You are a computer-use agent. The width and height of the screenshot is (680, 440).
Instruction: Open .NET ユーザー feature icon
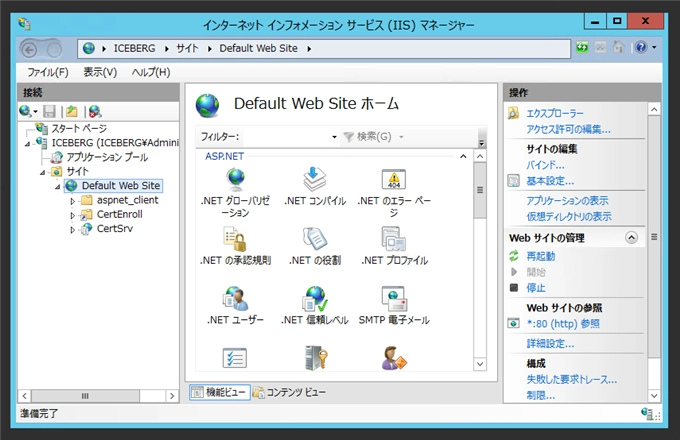tap(235, 298)
